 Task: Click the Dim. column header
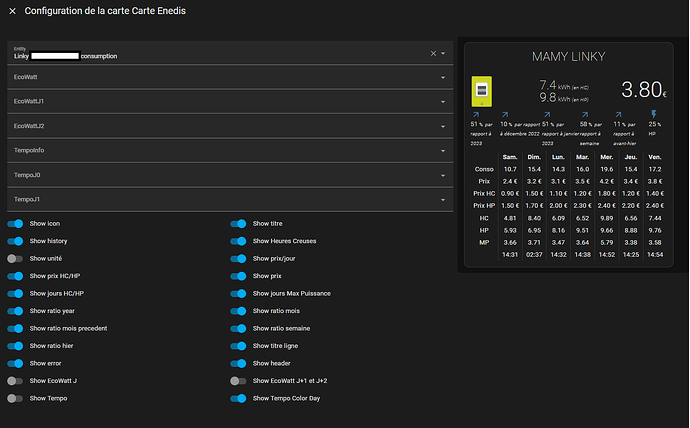coord(534,157)
